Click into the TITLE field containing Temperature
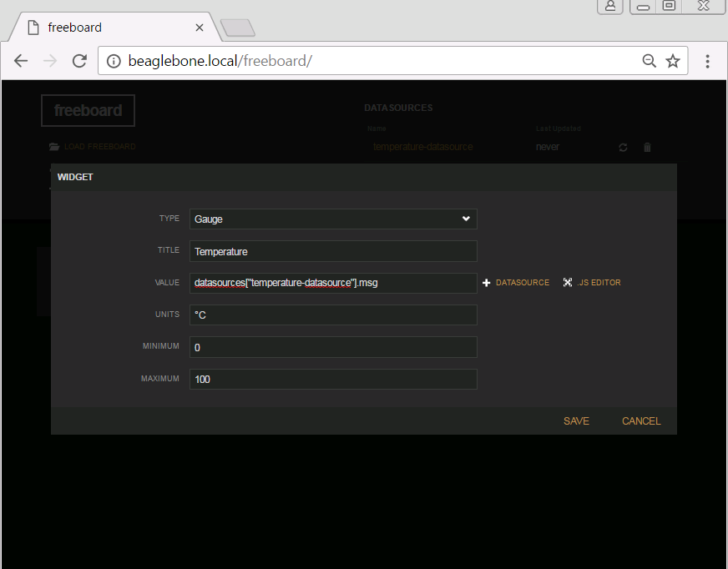 (333, 251)
